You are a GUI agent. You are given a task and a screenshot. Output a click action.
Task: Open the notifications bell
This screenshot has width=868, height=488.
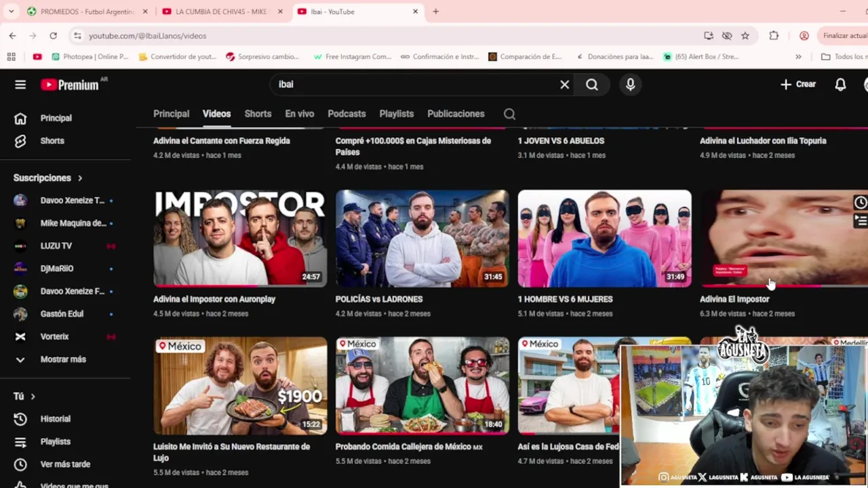pyautogui.click(x=840, y=84)
